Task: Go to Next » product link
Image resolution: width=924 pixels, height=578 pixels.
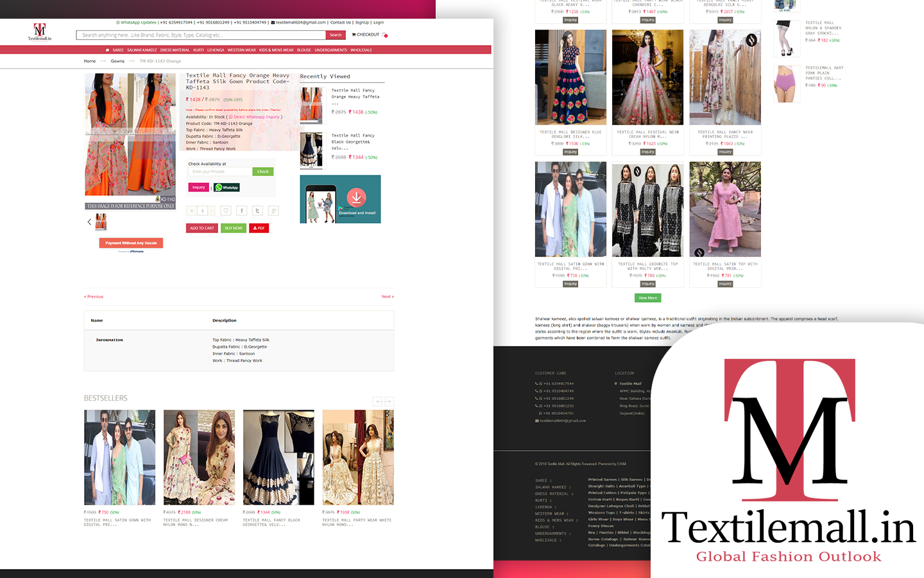Action: (388, 297)
